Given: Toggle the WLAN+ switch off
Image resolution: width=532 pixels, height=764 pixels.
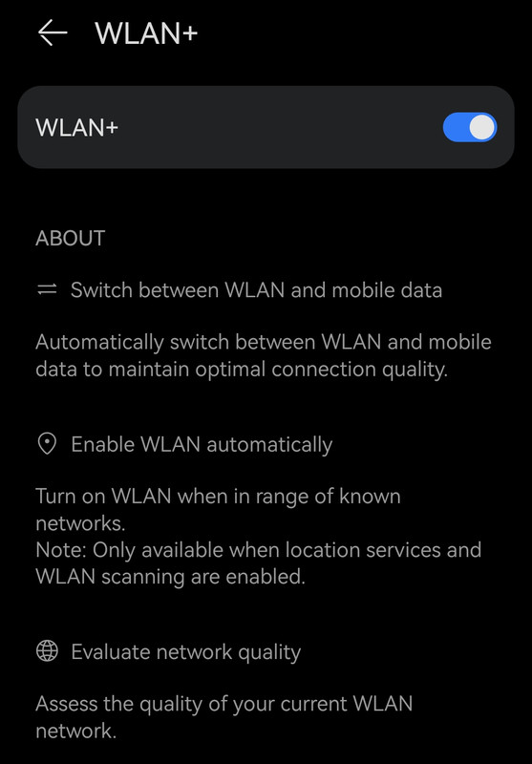Looking at the screenshot, I should tap(470, 127).
